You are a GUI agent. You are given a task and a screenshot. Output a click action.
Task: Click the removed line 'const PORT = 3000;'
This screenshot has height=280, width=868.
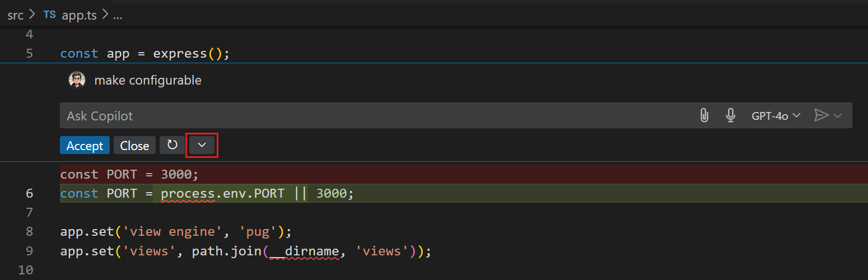129,175
